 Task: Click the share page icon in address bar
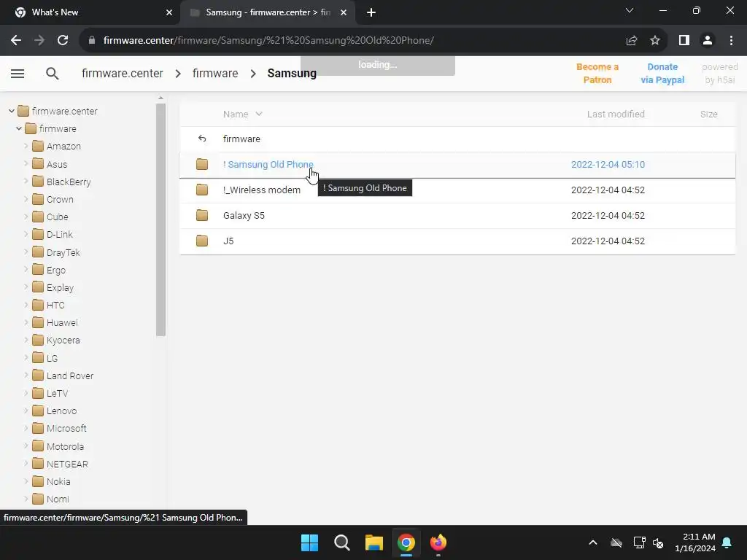tap(632, 41)
